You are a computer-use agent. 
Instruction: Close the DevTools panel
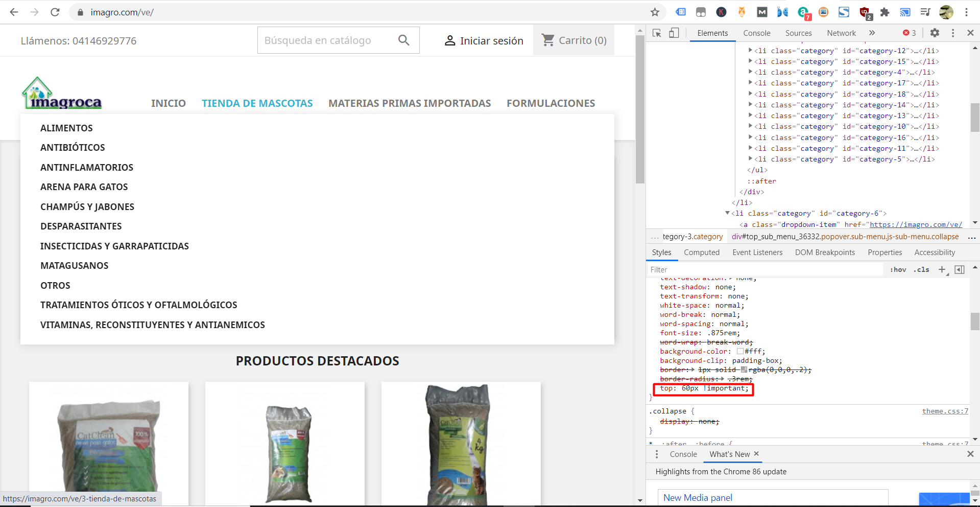pyautogui.click(x=971, y=33)
